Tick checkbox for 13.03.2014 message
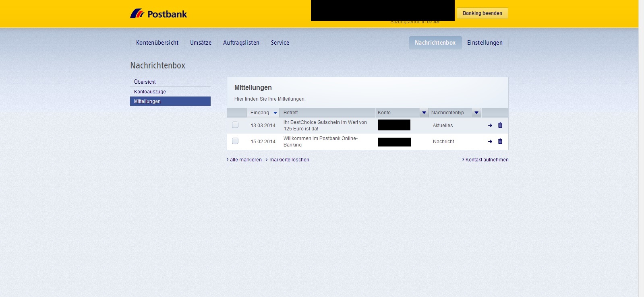 click(235, 125)
